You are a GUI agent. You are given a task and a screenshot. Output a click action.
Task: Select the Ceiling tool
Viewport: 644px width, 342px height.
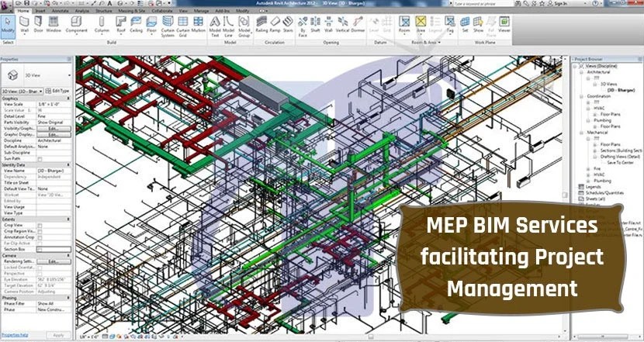(x=136, y=25)
